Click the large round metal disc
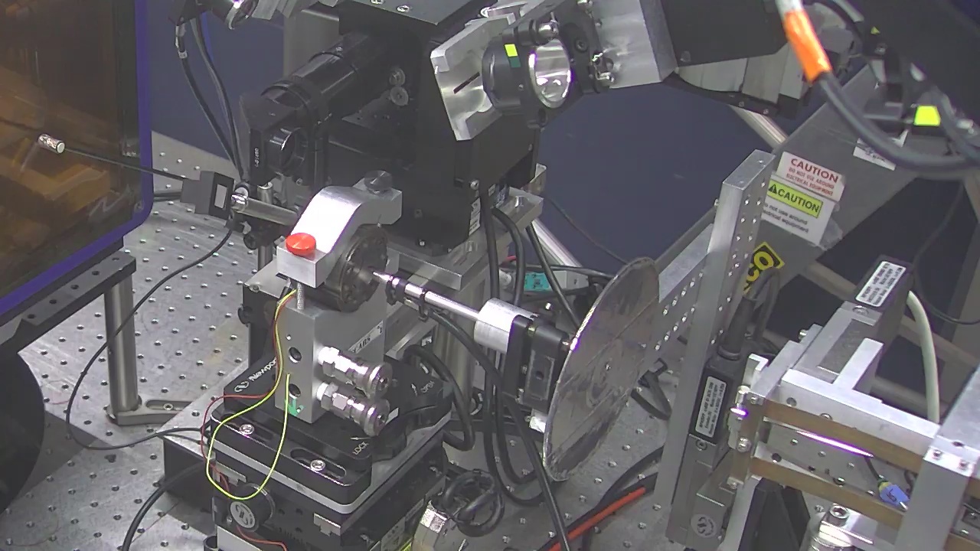Image resolution: width=980 pixels, height=551 pixels. tap(601, 367)
